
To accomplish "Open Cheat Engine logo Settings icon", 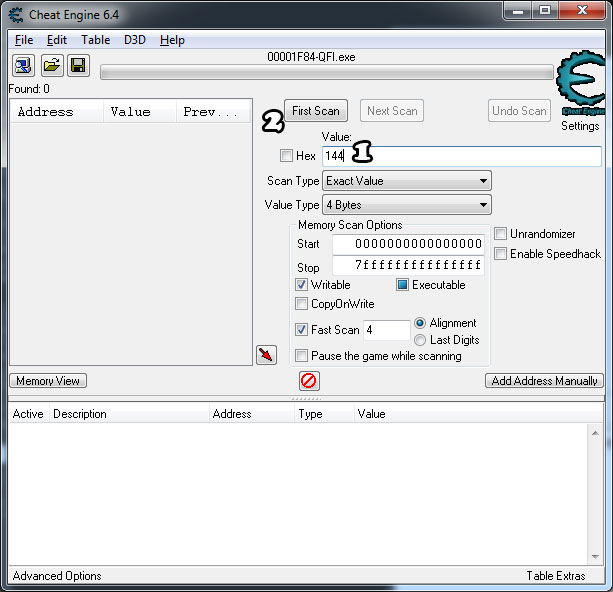I will coord(581,83).
